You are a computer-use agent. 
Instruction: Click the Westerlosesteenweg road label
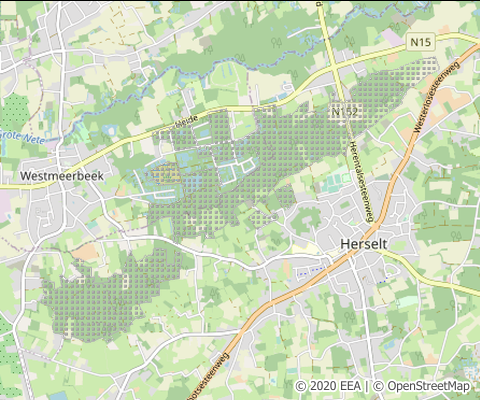pyautogui.click(x=436, y=97)
